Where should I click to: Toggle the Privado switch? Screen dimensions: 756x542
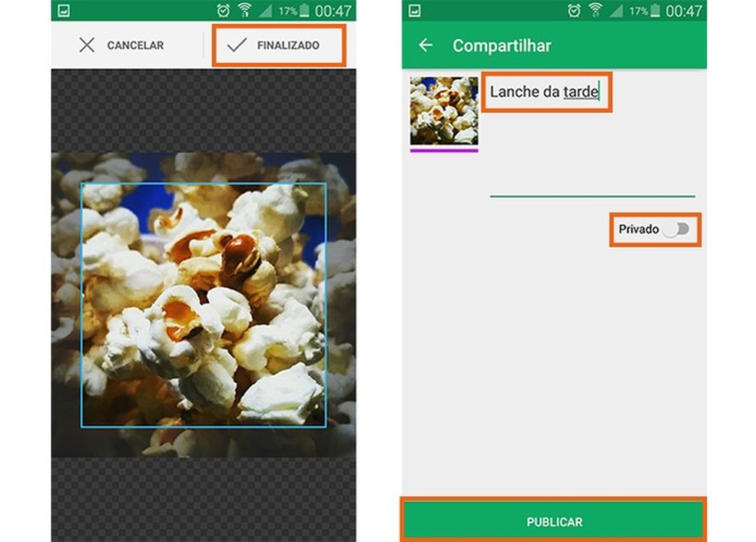tap(677, 230)
